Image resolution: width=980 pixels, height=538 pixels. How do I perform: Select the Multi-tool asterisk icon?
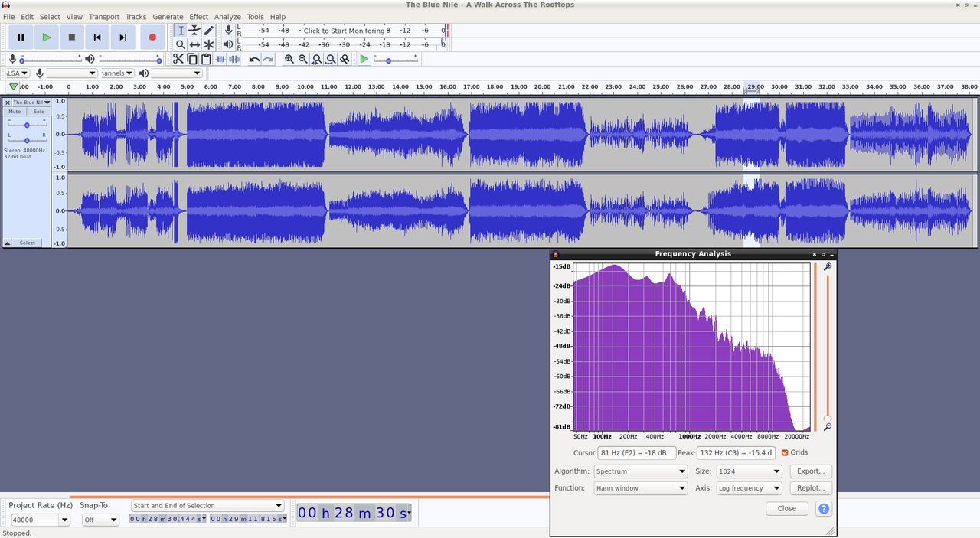tap(208, 45)
